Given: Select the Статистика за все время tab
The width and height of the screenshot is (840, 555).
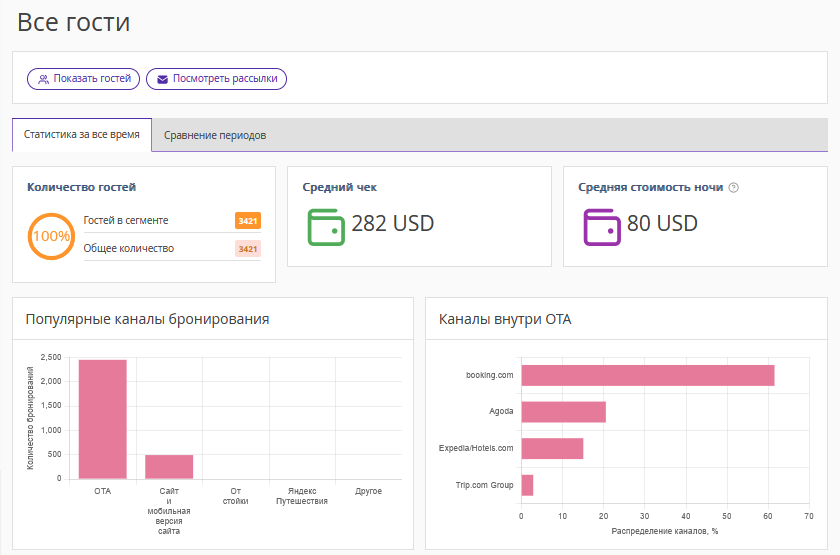Looking at the screenshot, I should (82, 135).
